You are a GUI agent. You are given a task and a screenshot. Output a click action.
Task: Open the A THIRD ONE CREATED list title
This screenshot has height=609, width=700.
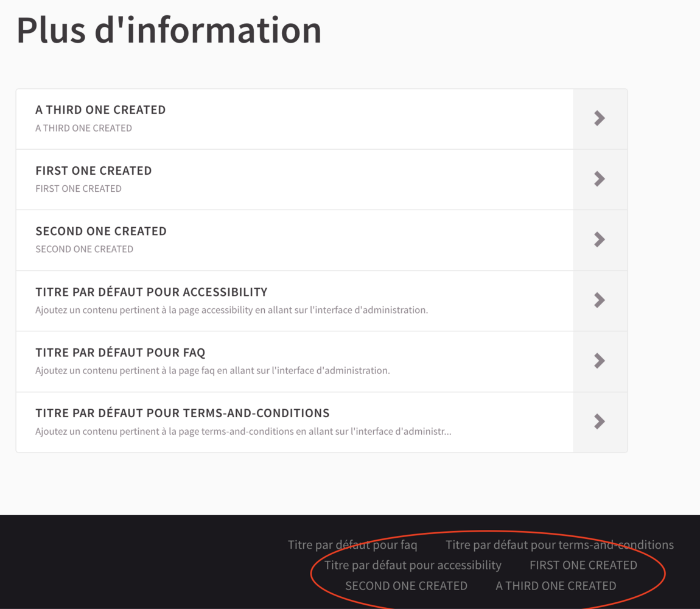tap(100, 110)
